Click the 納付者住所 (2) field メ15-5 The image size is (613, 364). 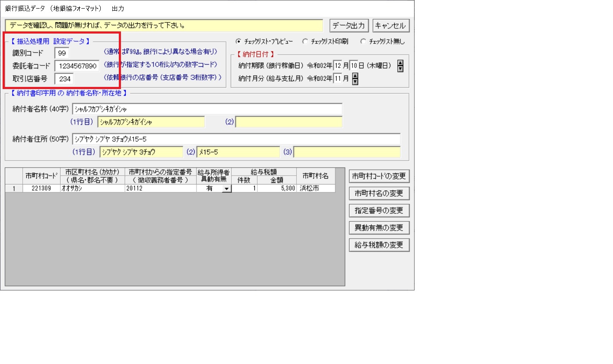(238, 152)
